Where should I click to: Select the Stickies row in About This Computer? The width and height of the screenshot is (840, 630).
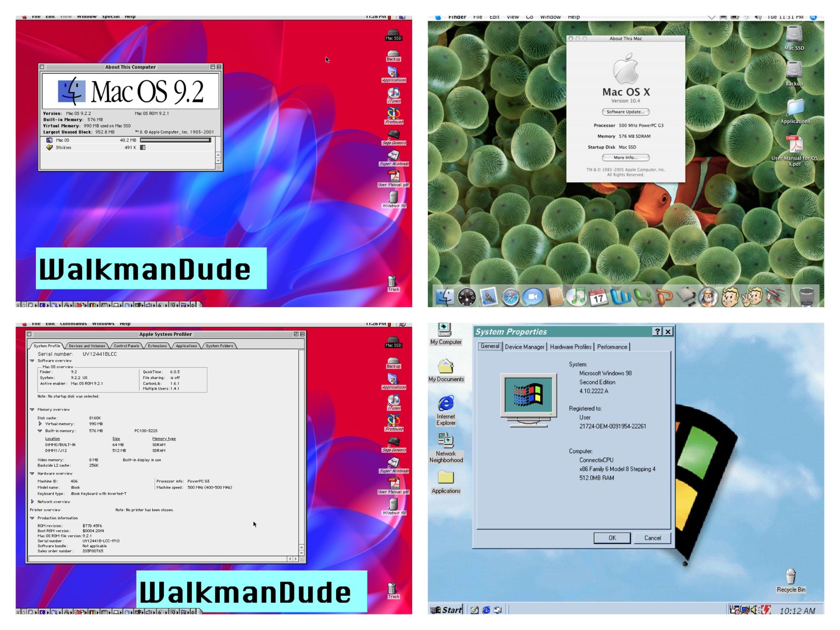pyautogui.click(x=128, y=148)
